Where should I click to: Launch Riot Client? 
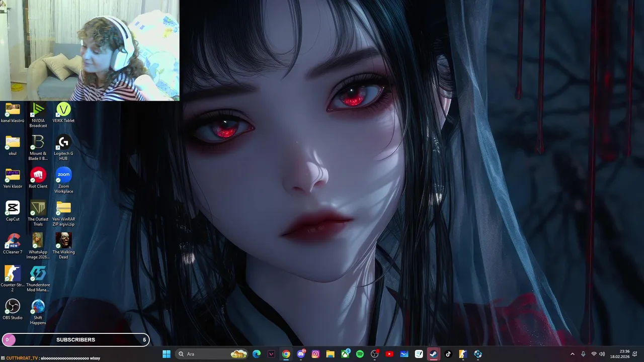38,178
